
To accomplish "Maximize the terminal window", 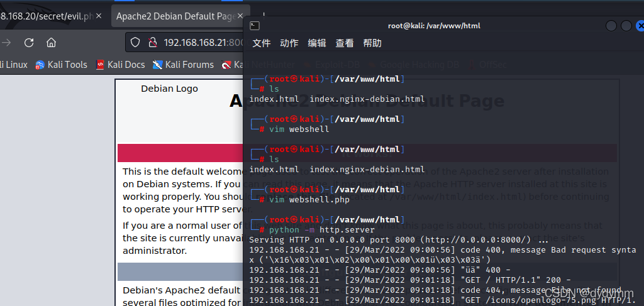I will pos(626,26).
